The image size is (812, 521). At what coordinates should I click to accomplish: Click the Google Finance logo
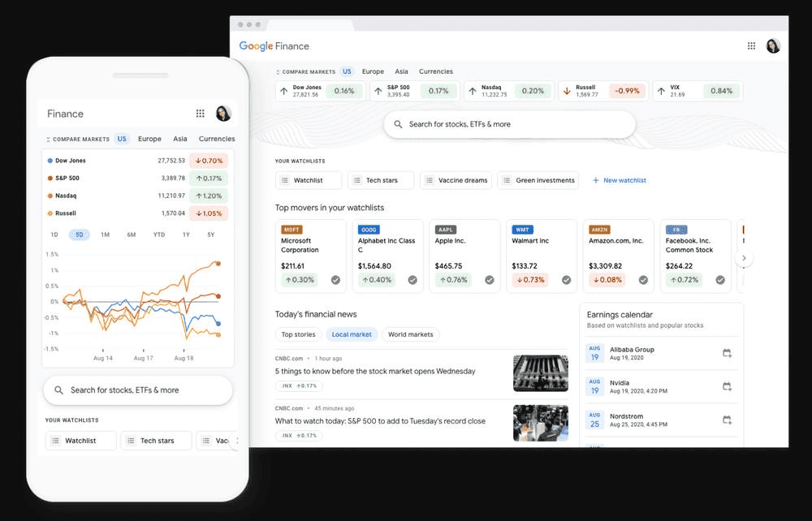pos(274,46)
